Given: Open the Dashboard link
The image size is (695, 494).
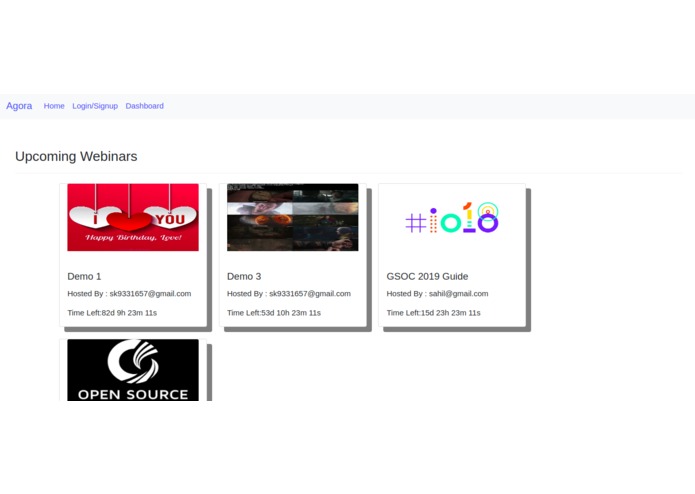Looking at the screenshot, I should click(x=144, y=106).
